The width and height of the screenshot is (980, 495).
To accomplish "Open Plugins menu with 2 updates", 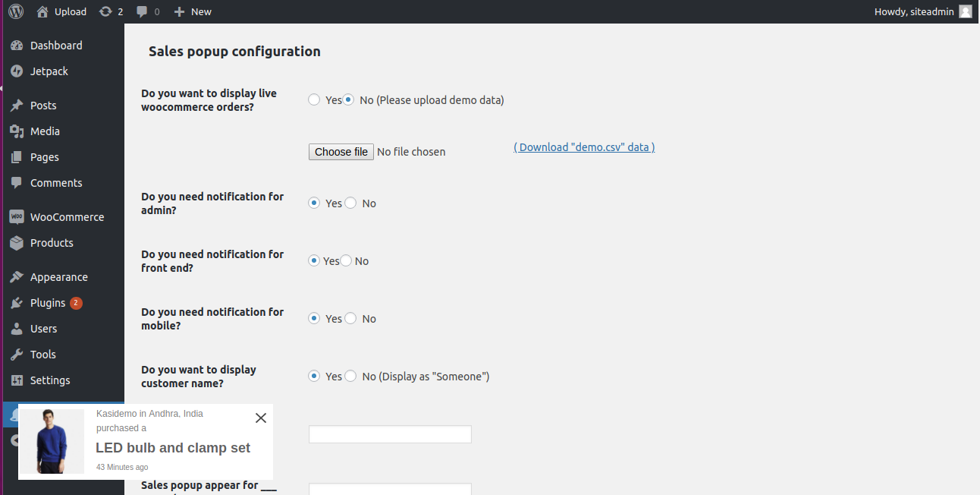I will click(x=64, y=303).
